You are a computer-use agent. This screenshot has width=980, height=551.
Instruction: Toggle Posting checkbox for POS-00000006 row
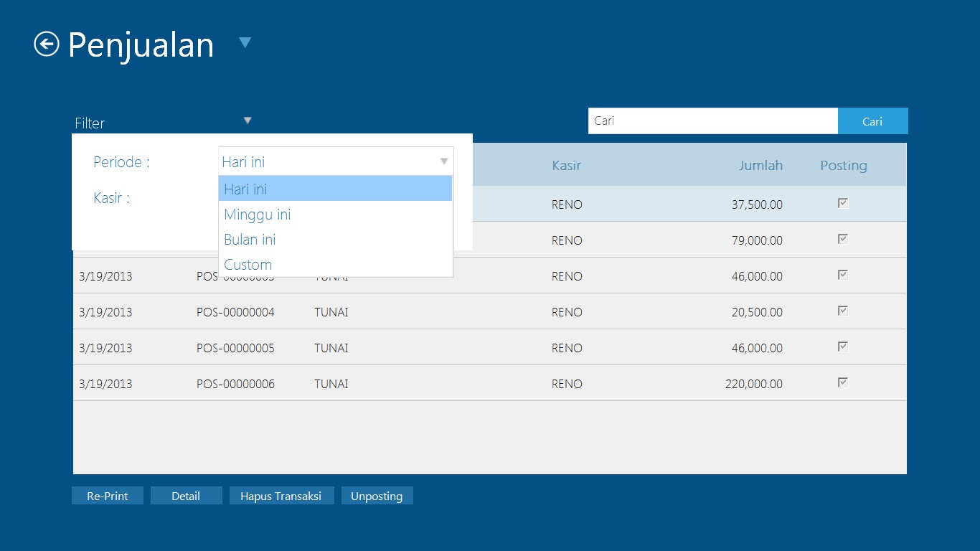pos(843,382)
